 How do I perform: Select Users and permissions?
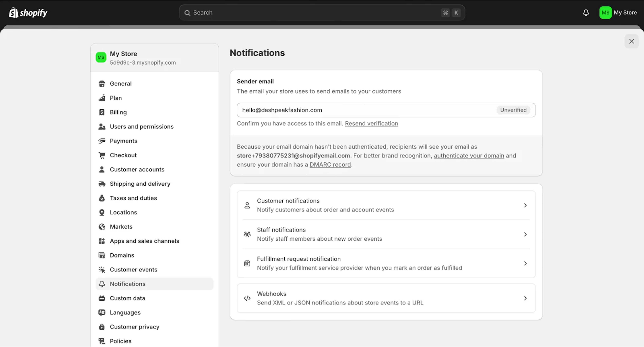tap(154, 126)
